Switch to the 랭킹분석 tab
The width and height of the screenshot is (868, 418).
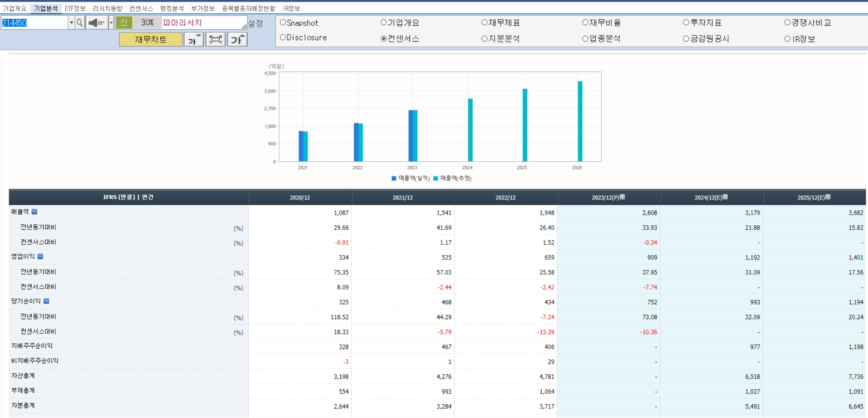[x=172, y=8]
